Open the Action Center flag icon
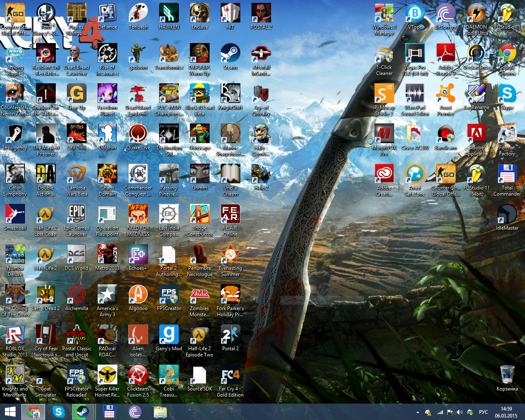Viewport: 525px width, 420px height. pyautogui.click(x=450, y=412)
